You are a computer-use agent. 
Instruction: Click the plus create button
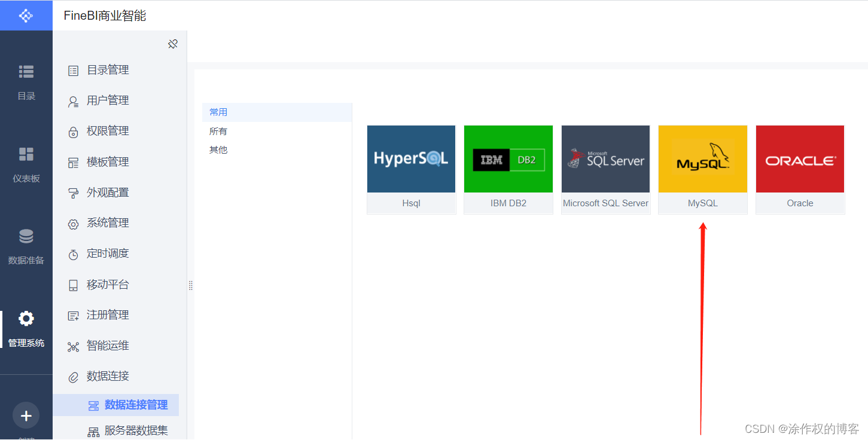[26, 415]
